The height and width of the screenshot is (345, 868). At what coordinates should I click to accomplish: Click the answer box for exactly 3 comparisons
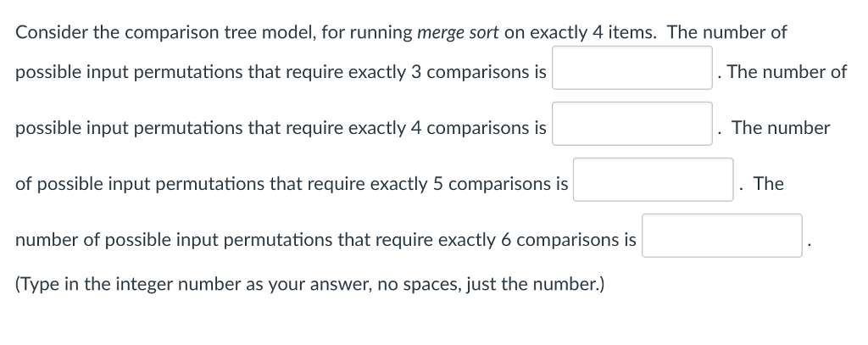coord(632,68)
